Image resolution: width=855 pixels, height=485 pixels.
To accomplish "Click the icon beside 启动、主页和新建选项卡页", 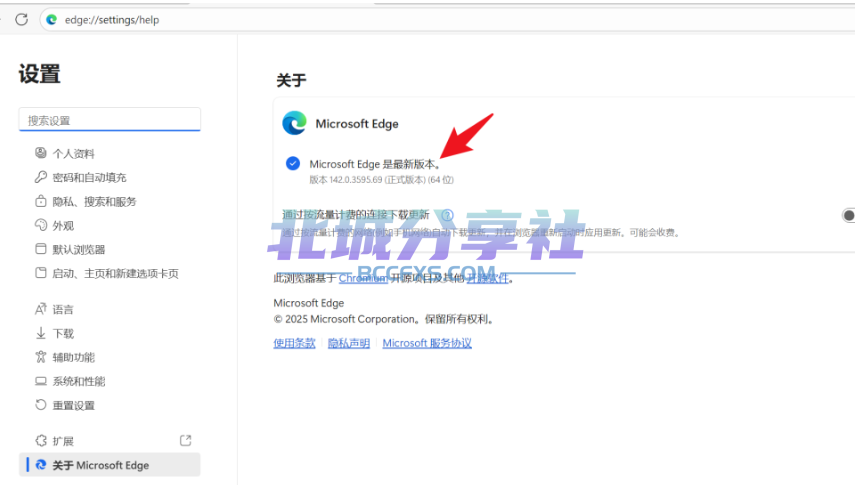I will [x=40, y=273].
